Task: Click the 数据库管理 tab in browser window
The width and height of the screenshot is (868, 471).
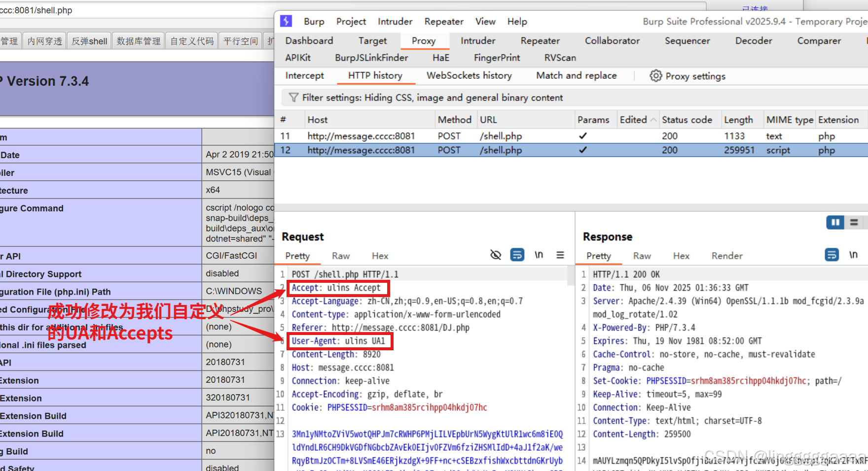Action: pyautogui.click(x=139, y=41)
